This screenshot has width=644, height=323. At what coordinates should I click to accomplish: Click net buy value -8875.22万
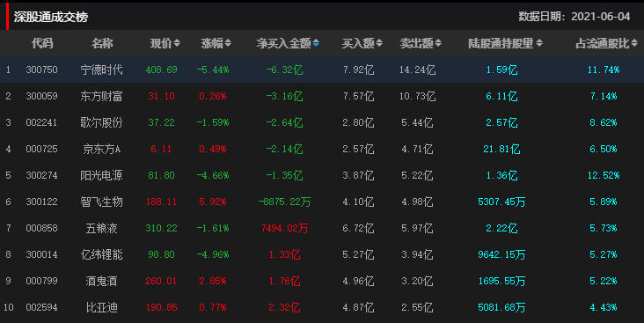click(x=284, y=202)
